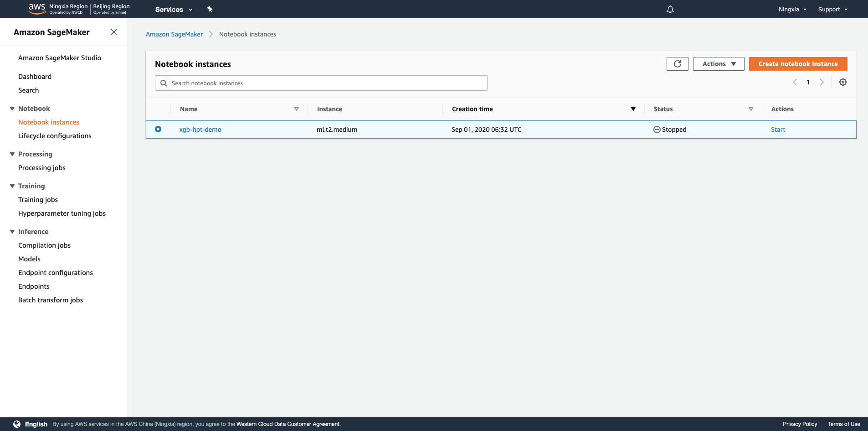This screenshot has height=431, width=868.
Task: Click Amazon SageMaker breadcrumb link
Action: [x=174, y=34]
